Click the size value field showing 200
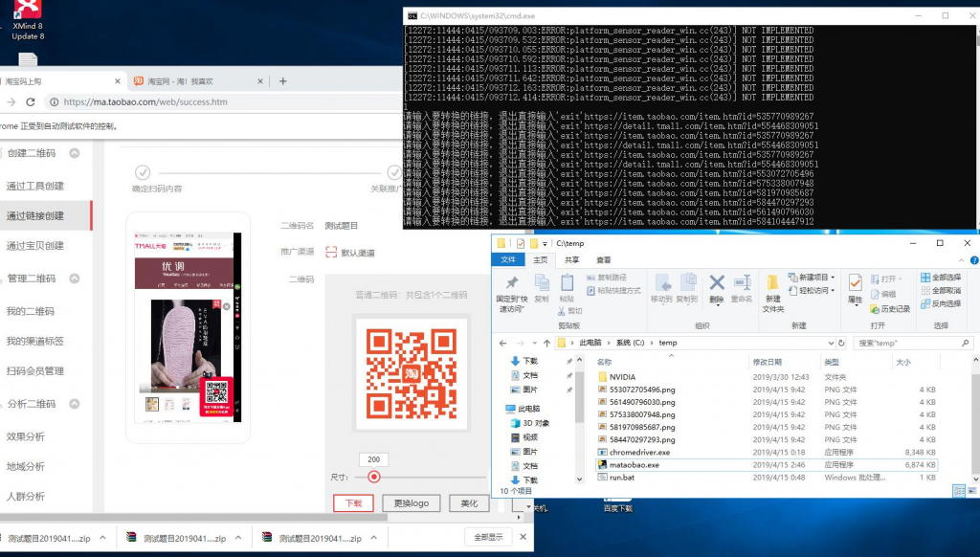980x557 pixels. point(374,459)
